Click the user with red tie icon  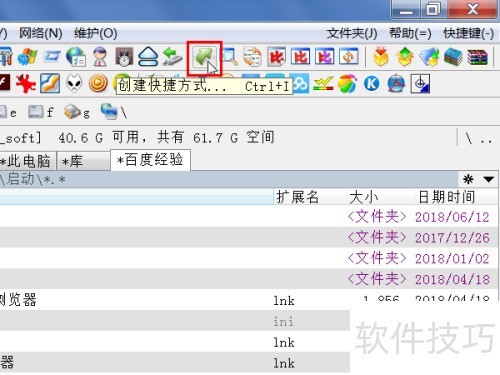click(x=100, y=57)
